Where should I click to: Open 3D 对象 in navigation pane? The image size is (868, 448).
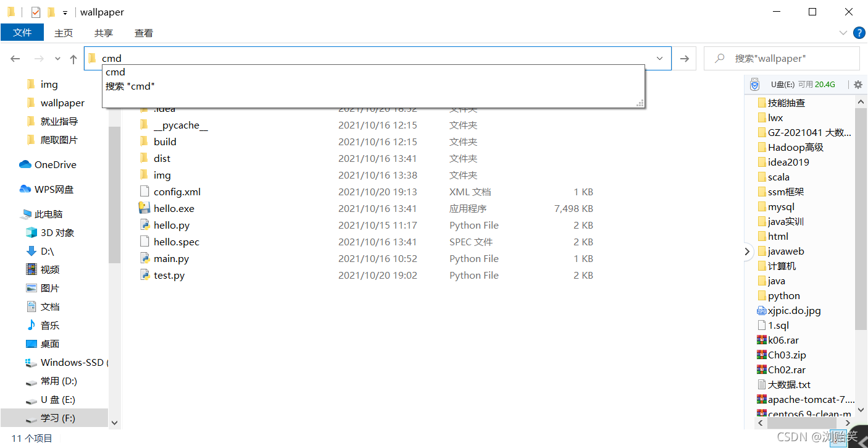[57, 232]
